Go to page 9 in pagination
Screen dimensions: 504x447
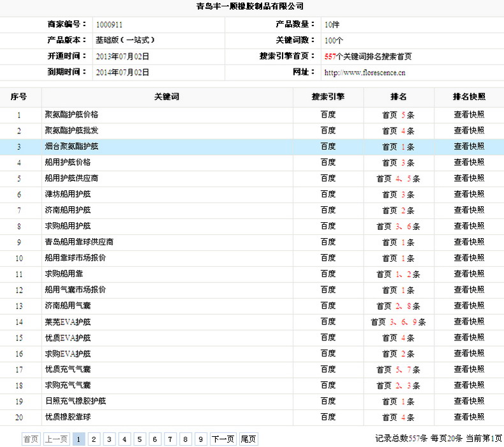(x=200, y=439)
